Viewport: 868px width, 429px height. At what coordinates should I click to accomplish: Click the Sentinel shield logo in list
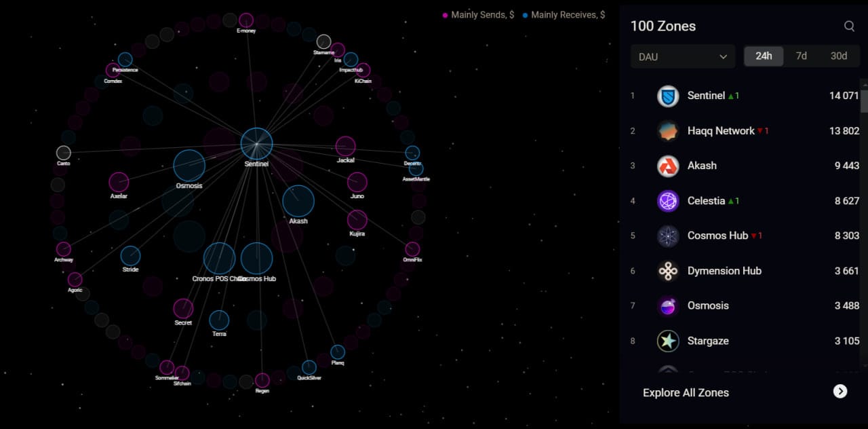pos(668,96)
